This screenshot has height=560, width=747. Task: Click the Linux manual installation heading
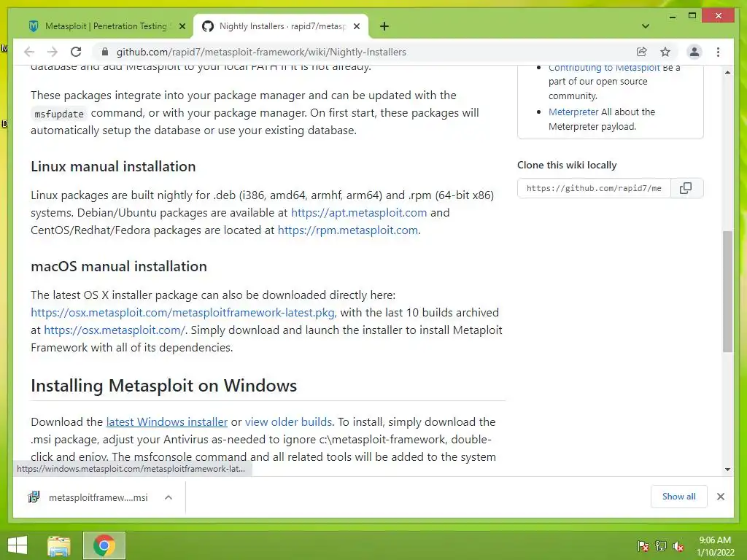pyautogui.click(x=113, y=167)
